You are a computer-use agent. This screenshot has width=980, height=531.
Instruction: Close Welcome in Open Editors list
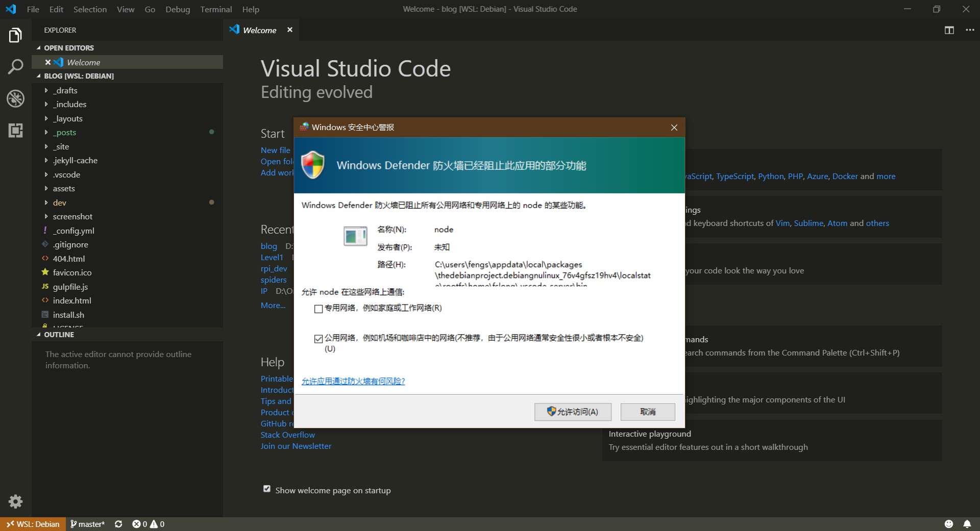[47, 62]
